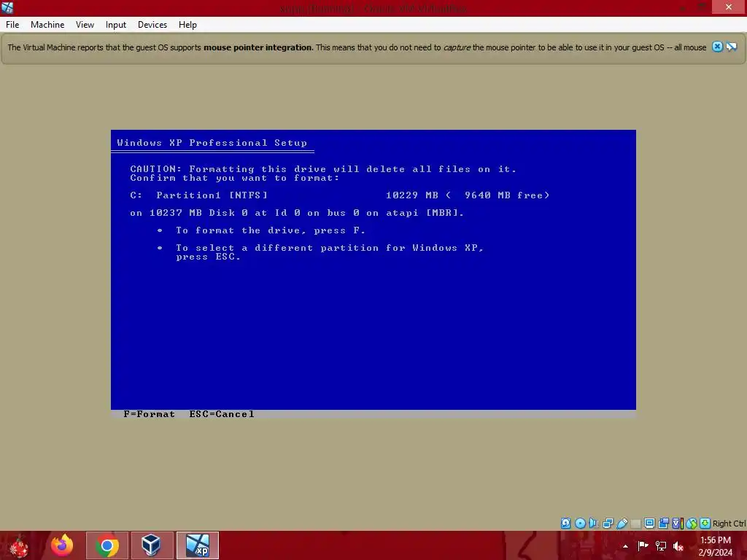
Task: Click the recording status icon
Action: 663,524
